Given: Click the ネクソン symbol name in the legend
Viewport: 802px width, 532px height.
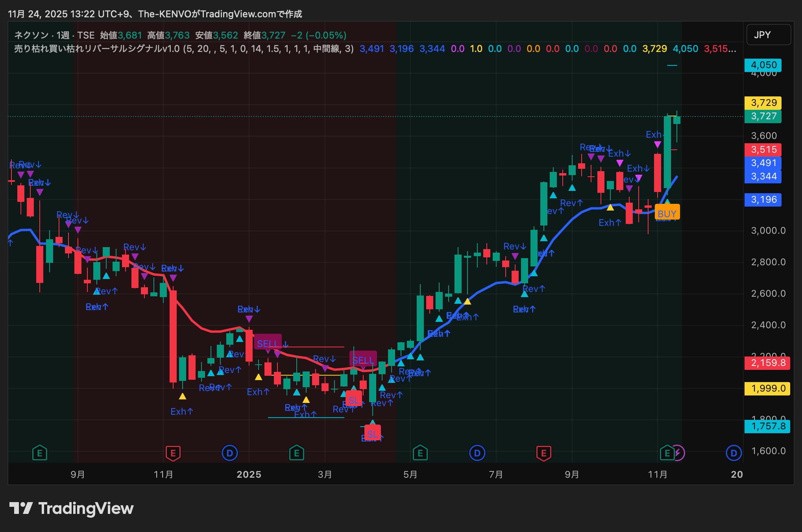Looking at the screenshot, I should pyautogui.click(x=31, y=35).
